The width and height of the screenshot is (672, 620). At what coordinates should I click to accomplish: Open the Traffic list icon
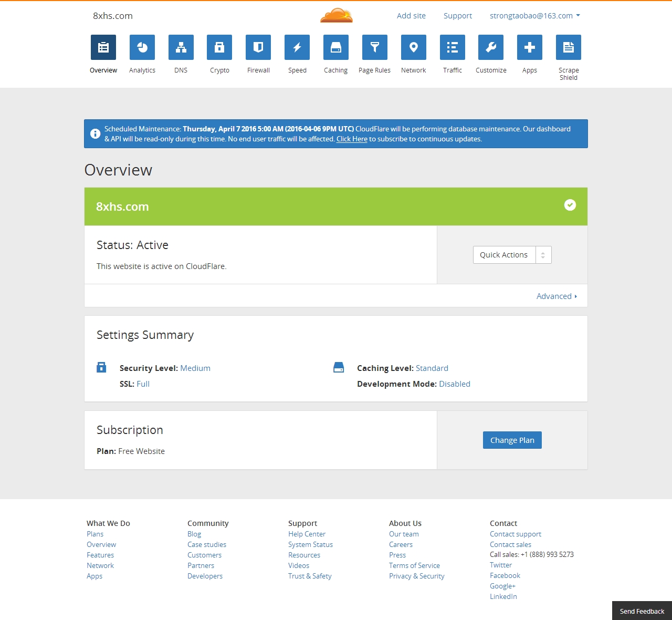point(453,47)
